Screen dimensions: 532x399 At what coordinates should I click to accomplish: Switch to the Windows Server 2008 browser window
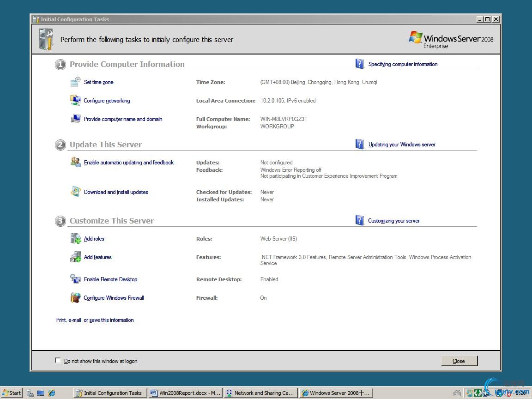coord(337,393)
